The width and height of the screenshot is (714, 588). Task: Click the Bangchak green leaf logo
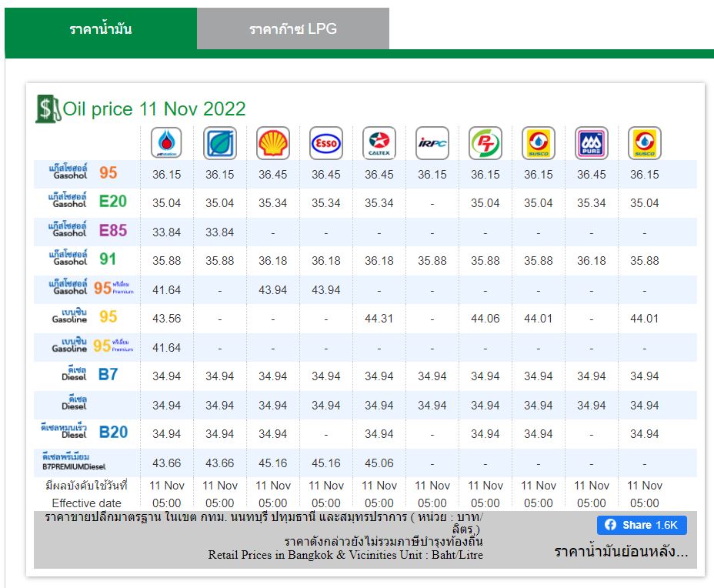click(219, 143)
